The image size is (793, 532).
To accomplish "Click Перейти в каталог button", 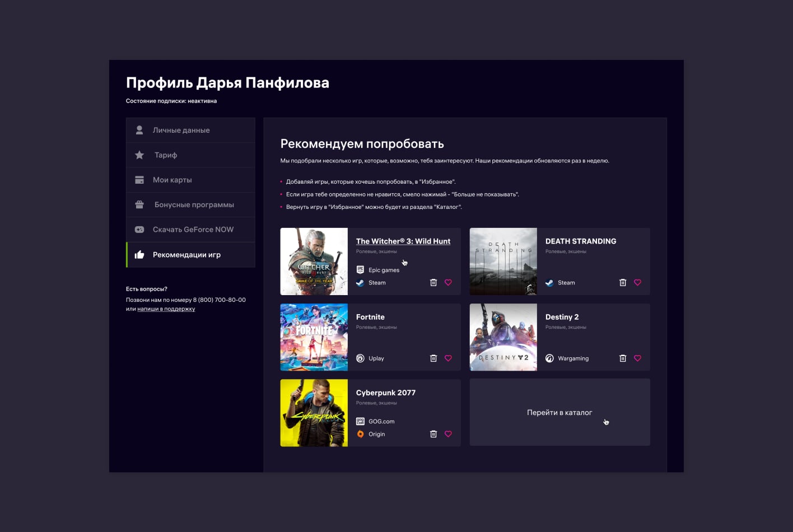I will click(x=559, y=412).
